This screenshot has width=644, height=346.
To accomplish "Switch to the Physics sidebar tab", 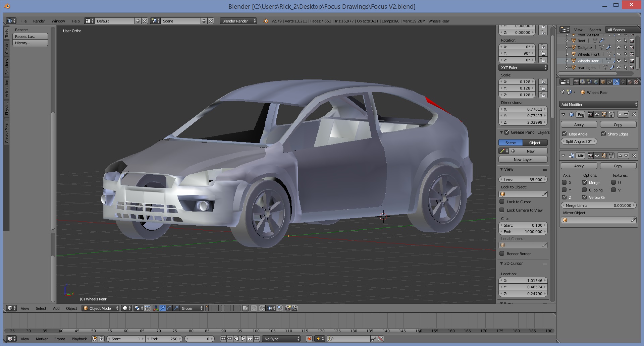I will point(6,108).
